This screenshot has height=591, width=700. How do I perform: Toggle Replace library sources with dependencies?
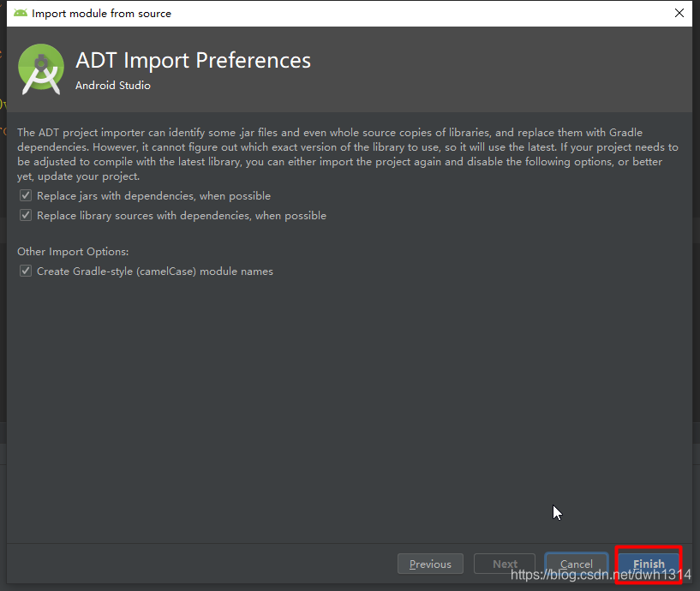(x=26, y=215)
